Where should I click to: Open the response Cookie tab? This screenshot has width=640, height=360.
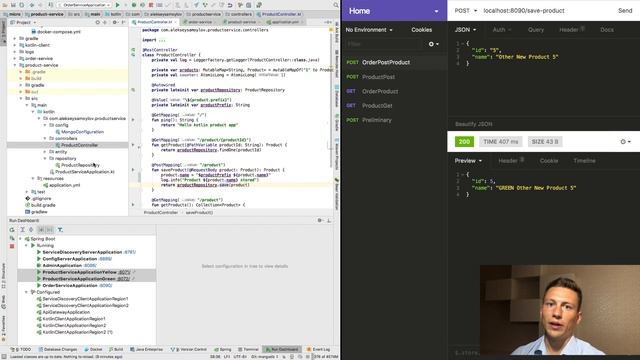pyautogui.click(x=549, y=161)
